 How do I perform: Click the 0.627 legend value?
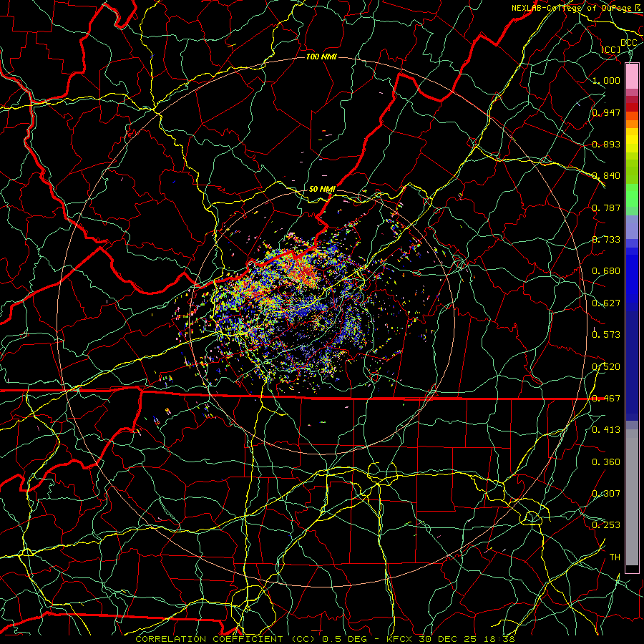(x=606, y=303)
